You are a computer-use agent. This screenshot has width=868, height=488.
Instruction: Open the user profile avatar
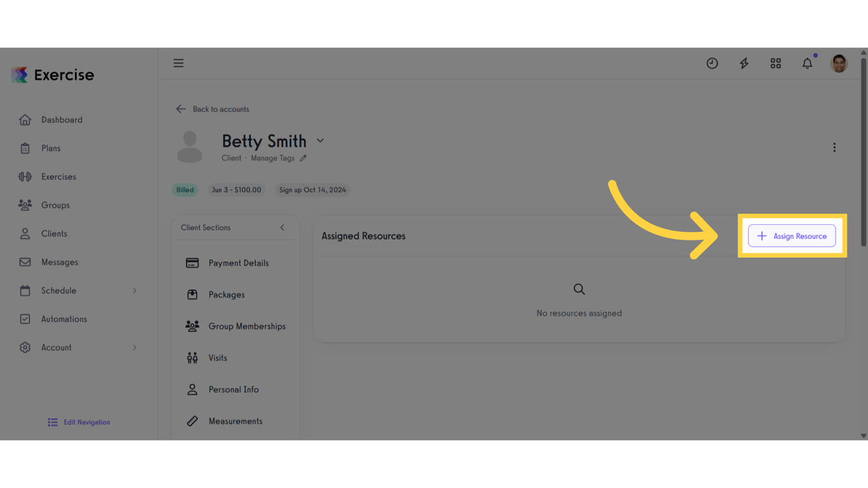click(x=839, y=63)
